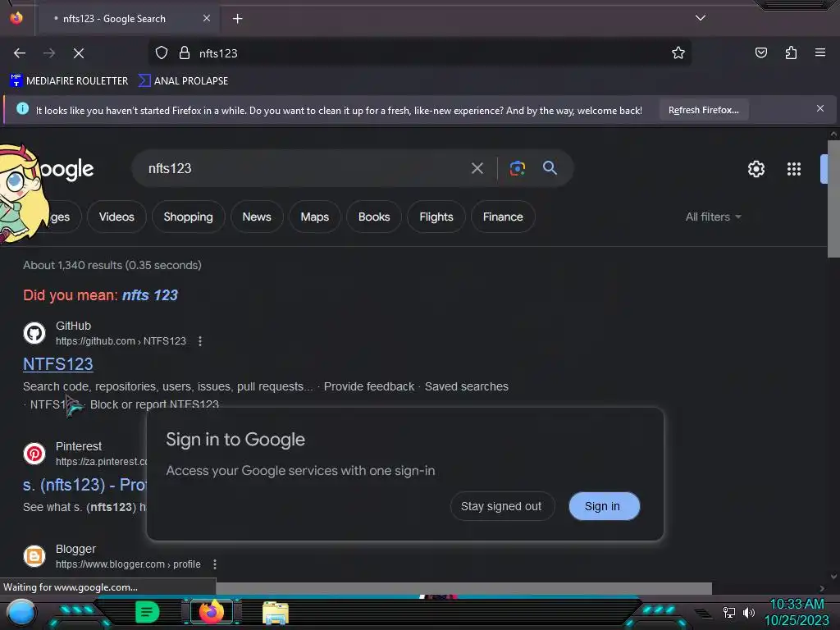Open the Google apps grid
The width and height of the screenshot is (840, 630).
click(794, 169)
